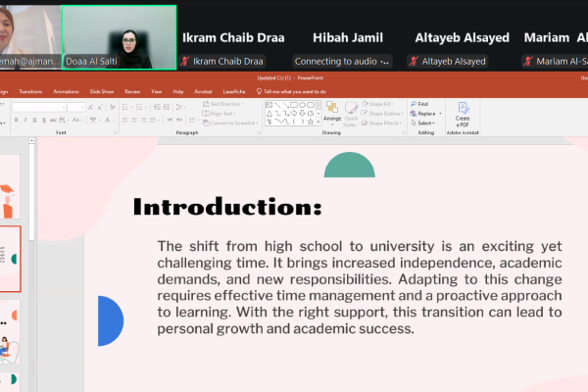588x392 pixels.
Task: Select the slide thumbnail with orange border
Action: (x=10, y=259)
